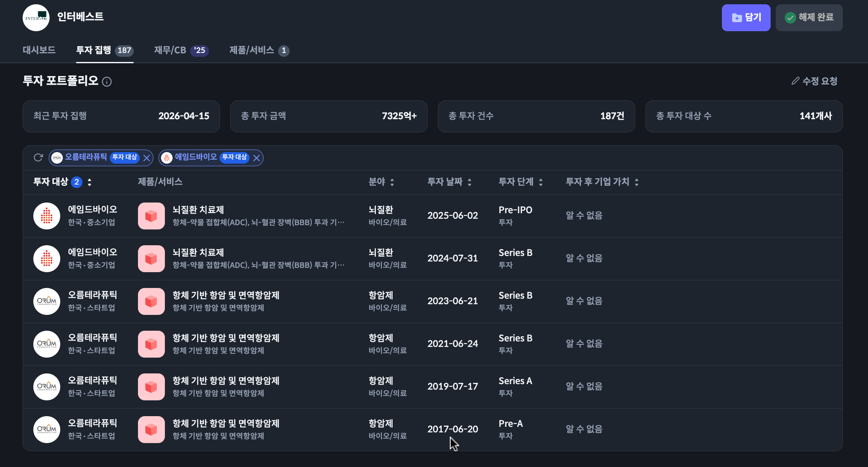Click the 총 투자 대상 수 summary card
868x467 pixels.
click(x=744, y=116)
